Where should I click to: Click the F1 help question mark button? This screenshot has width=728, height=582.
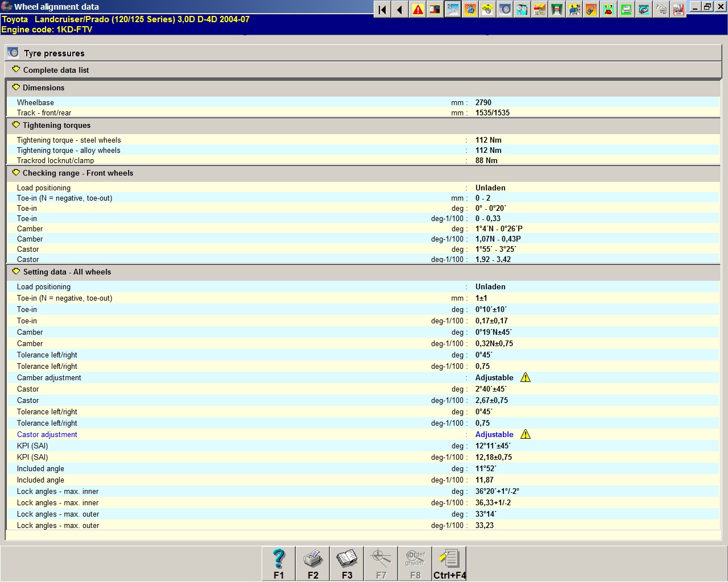[279, 563]
